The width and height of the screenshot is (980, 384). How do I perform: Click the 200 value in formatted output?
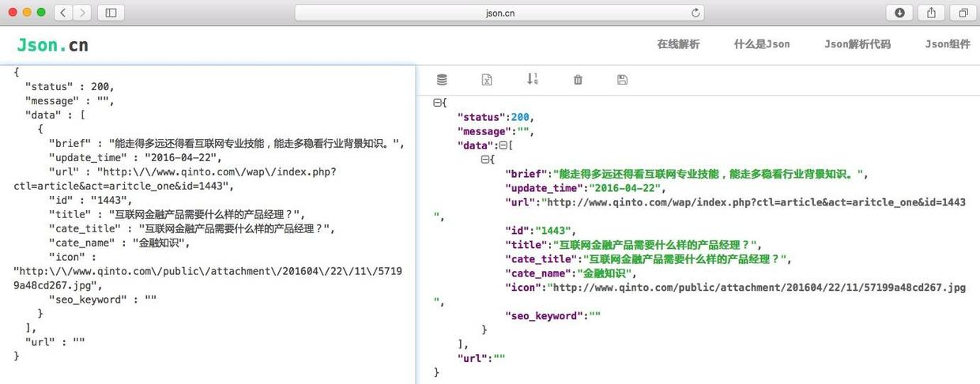[x=519, y=117]
